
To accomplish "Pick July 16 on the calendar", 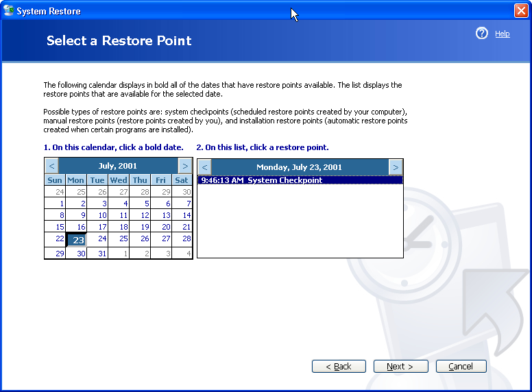I will pos(81,227).
